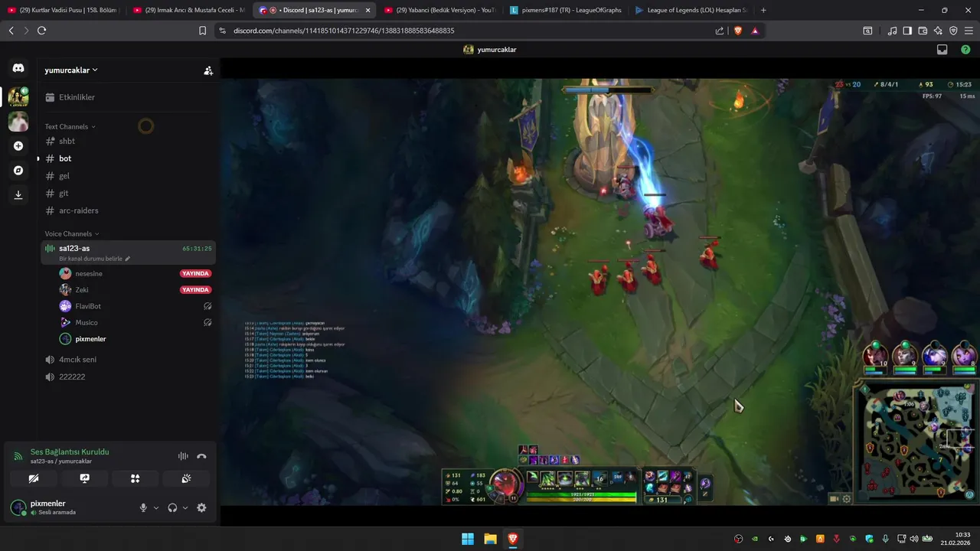This screenshot has width=980, height=551.
Task: Open the Discover servers compass icon
Action: 18,170
